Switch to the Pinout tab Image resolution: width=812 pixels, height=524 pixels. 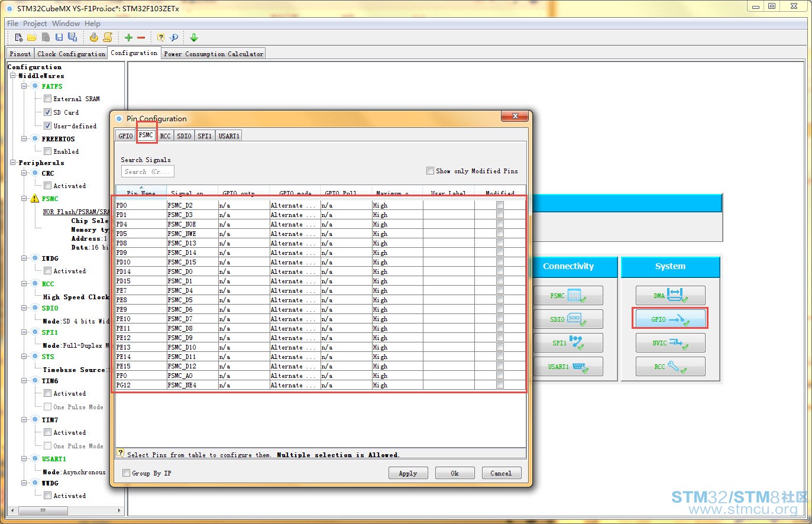20,54
